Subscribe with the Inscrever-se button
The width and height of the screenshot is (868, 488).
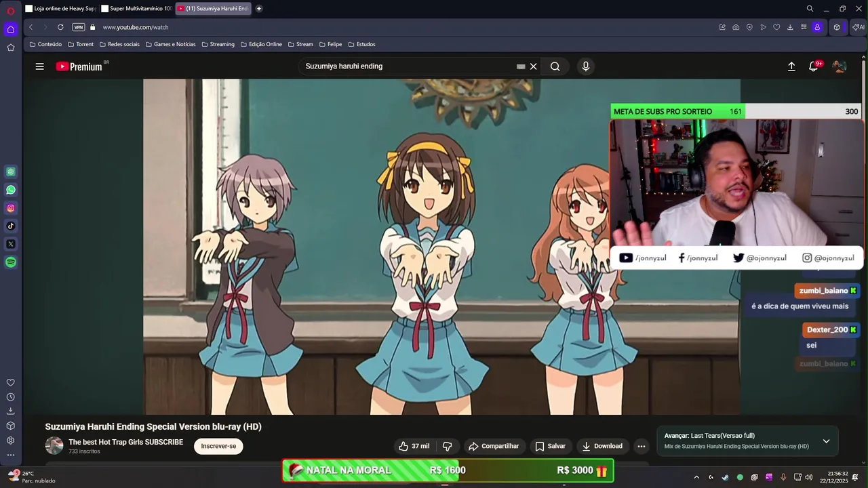click(x=218, y=446)
